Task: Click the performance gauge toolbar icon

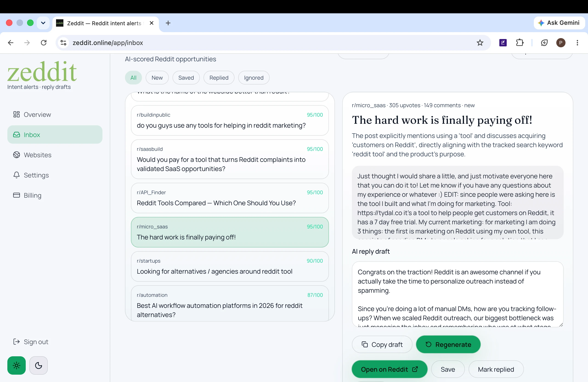Action: [x=544, y=43]
